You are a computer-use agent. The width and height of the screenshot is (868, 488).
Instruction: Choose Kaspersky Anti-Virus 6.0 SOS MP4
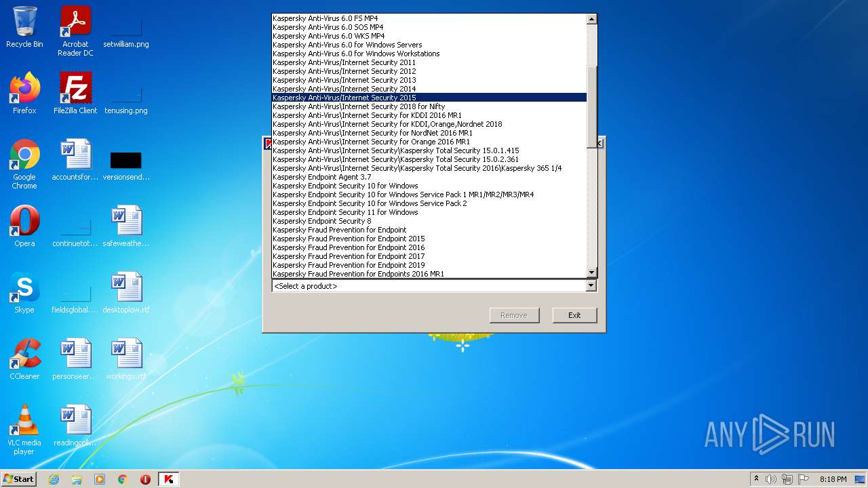429,27
